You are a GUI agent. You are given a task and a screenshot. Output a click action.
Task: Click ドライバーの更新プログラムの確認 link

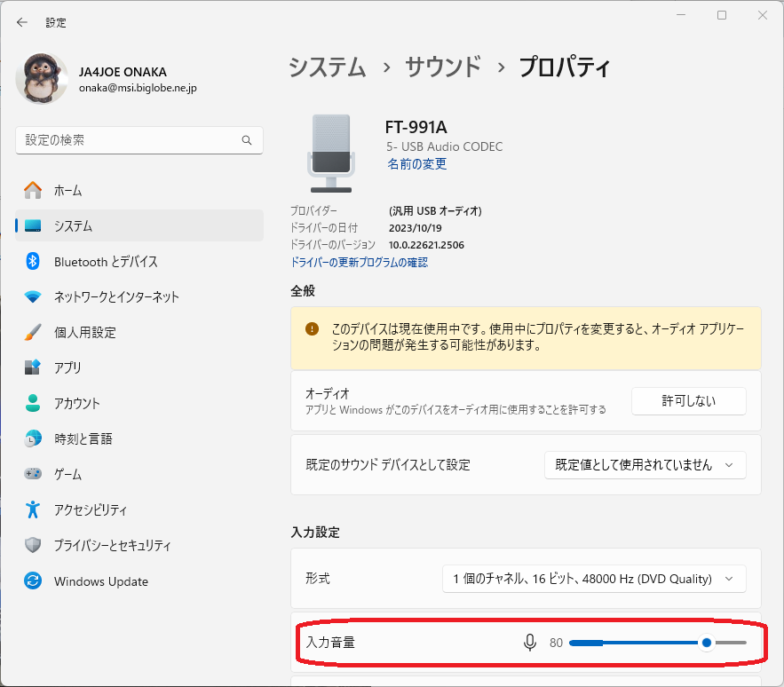coord(359,262)
